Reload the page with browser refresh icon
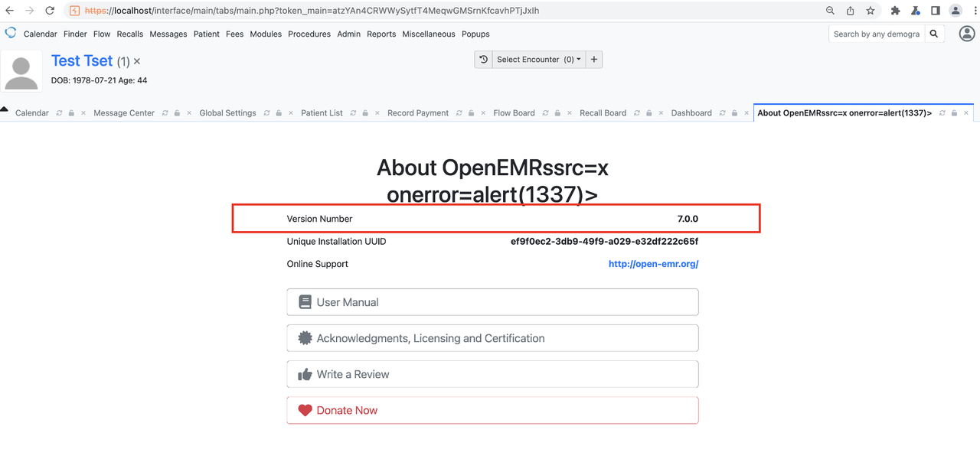Image resolution: width=980 pixels, height=459 pixels. click(x=50, y=11)
